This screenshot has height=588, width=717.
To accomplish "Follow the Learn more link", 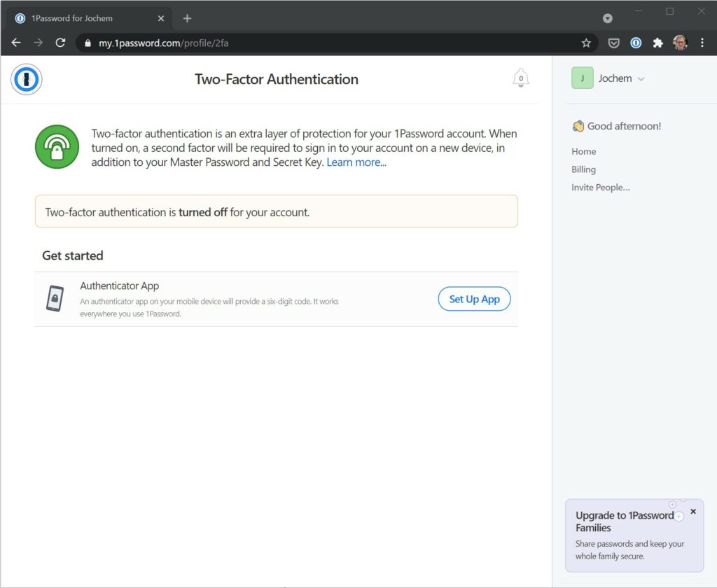I will click(x=356, y=162).
